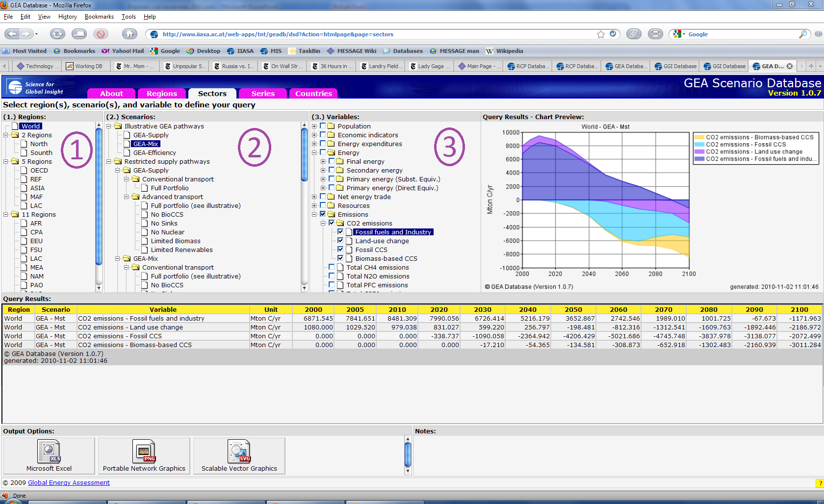The width and height of the screenshot is (824, 504).
Task: Export chart as Portable Network Graphics icon
Action: click(x=144, y=451)
